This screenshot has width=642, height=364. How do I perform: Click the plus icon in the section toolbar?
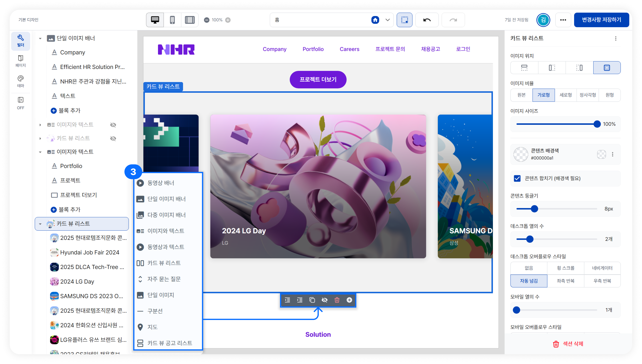(349, 300)
